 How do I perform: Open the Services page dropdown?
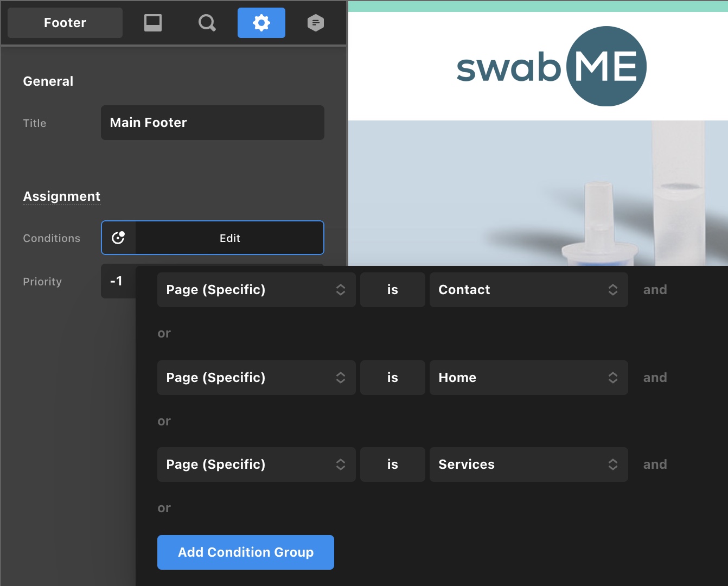point(529,464)
